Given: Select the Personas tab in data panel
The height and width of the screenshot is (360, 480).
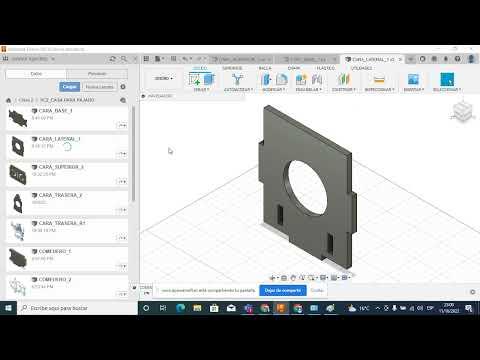Looking at the screenshot, I should [x=97, y=74].
